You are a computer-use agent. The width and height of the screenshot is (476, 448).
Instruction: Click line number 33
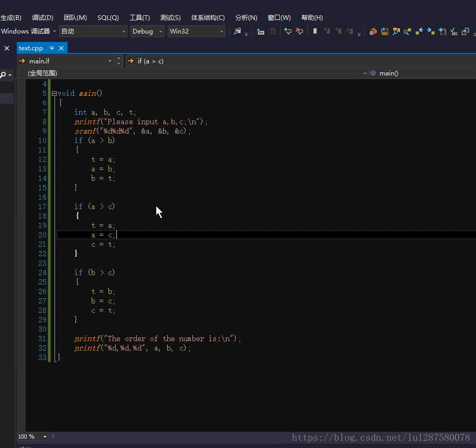click(42, 357)
